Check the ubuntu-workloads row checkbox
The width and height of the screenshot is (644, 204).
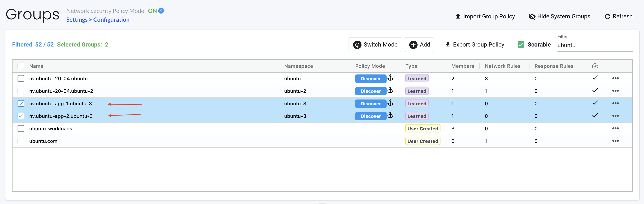click(21, 128)
